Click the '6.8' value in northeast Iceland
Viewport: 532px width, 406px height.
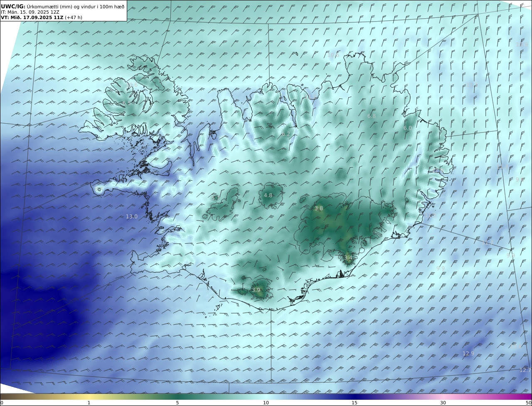[x=372, y=116]
